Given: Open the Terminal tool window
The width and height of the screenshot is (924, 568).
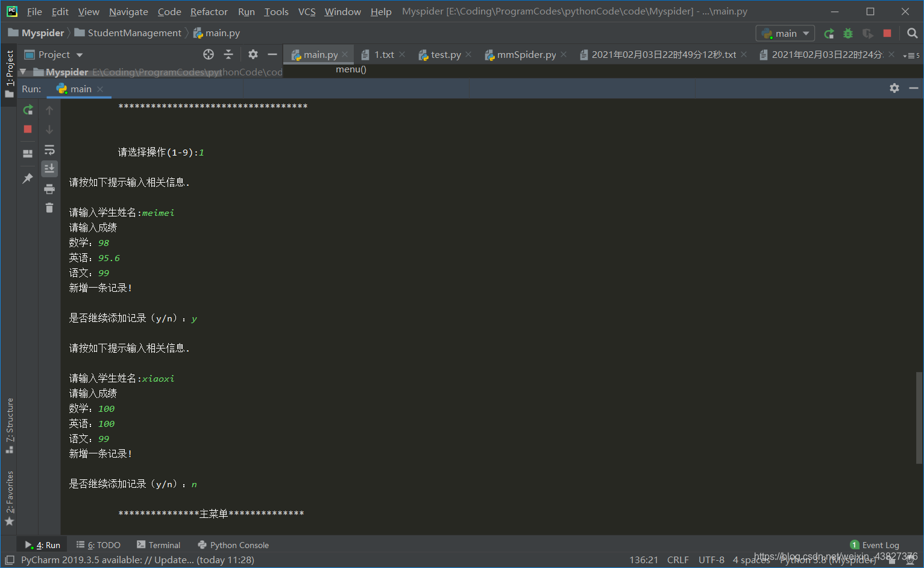Looking at the screenshot, I should (159, 545).
